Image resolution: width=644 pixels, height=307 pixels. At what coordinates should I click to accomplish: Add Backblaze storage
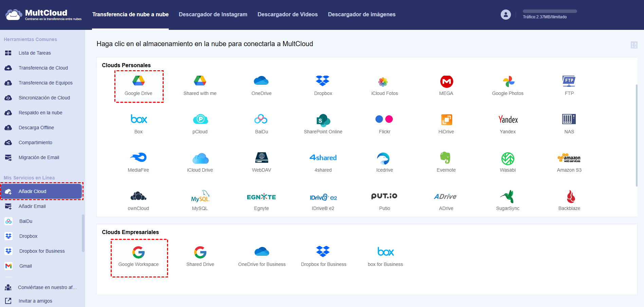569,201
